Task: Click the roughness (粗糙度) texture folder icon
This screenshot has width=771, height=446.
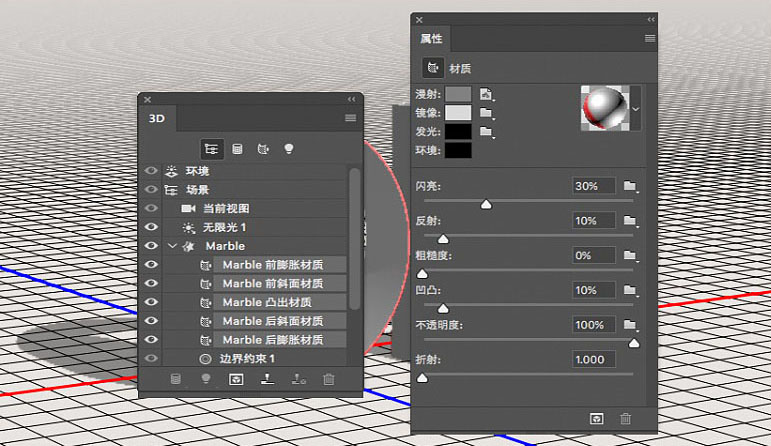Action: coord(630,255)
